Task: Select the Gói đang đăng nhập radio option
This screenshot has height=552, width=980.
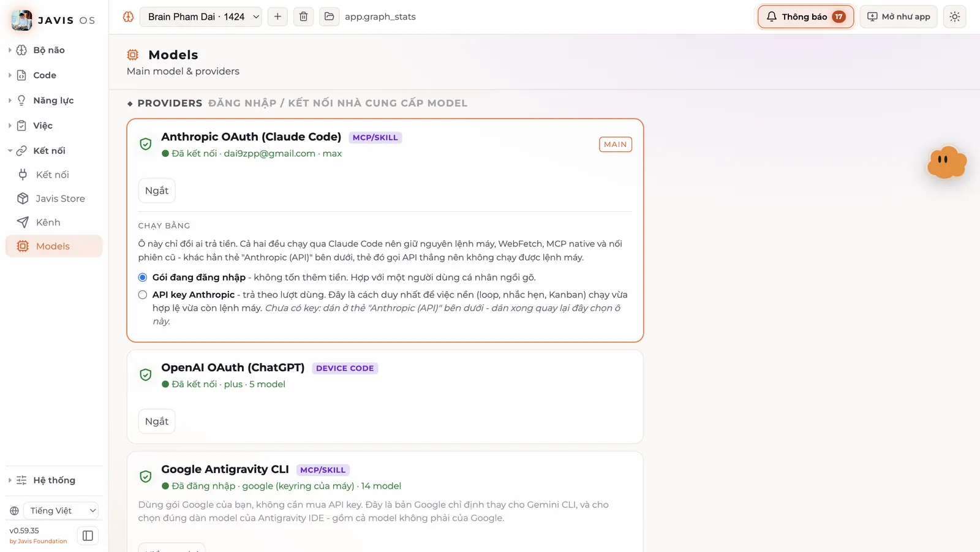Action: [143, 278]
